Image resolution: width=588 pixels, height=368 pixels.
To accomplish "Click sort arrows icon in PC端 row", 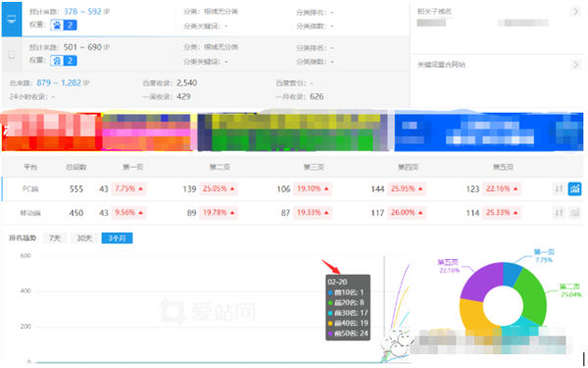I will pos(559,188).
